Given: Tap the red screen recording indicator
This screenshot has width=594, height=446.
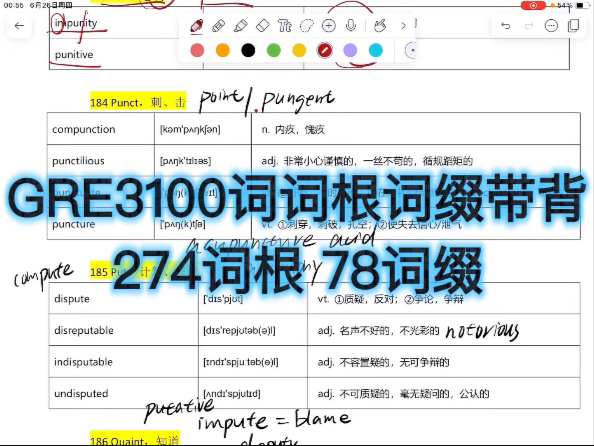Looking at the screenshot, I should [533, 5].
